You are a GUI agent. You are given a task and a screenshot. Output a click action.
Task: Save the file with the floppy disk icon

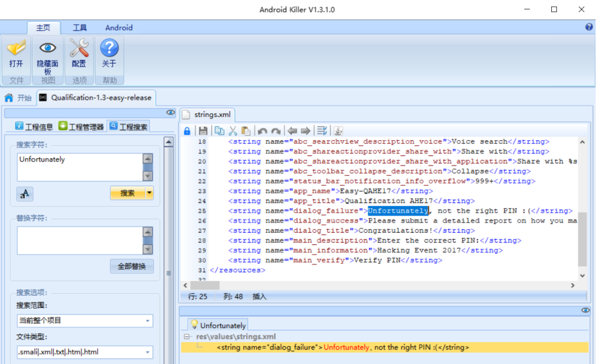(203, 131)
